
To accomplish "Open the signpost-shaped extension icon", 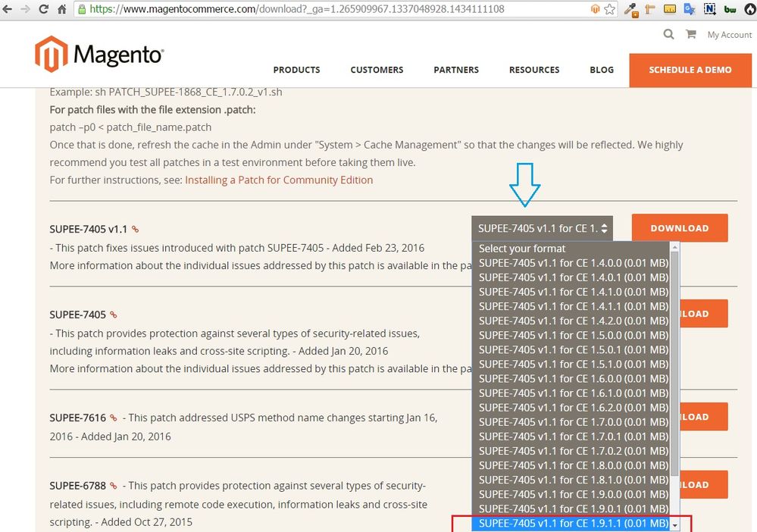I will pyautogui.click(x=650, y=9).
